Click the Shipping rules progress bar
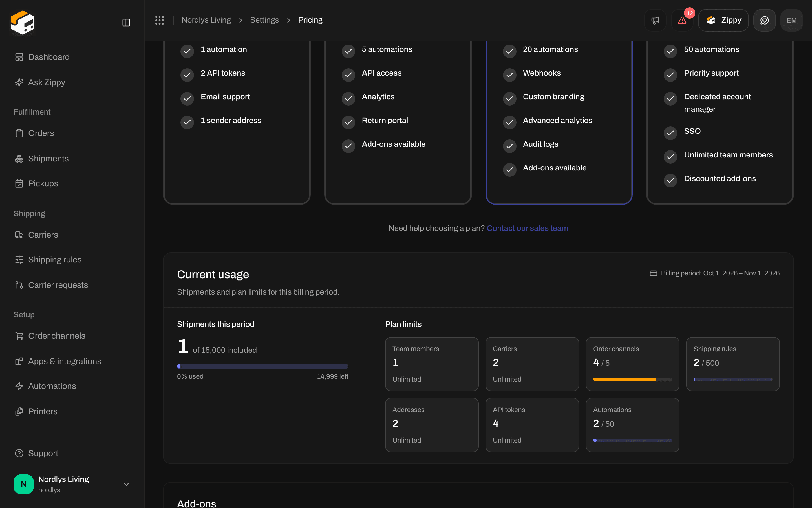The height and width of the screenshot is (508, 812). [x=733, y=379]
